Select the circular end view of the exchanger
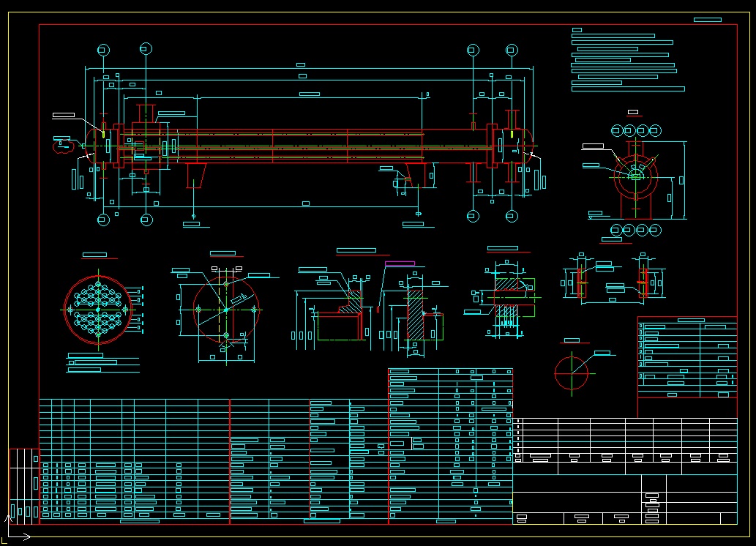The image size is (756, 546). point(635,177)
